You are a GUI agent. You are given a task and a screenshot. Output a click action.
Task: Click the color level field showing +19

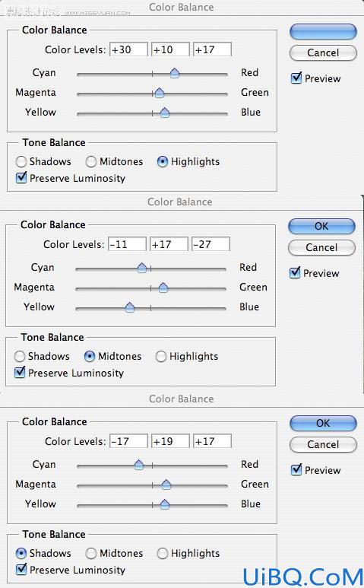[x=170, y=441]
